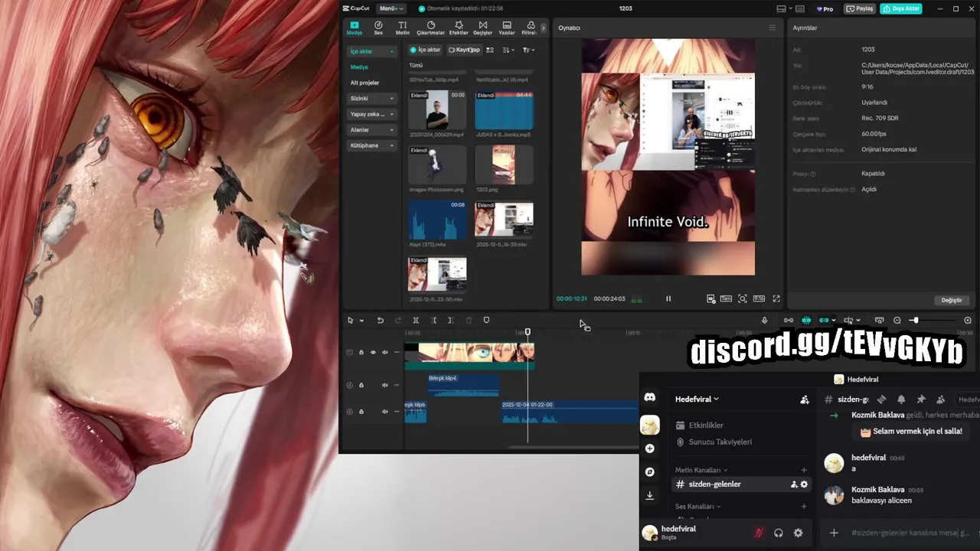The image size is (980, 551).
Task: Zoom in the timeline with plus icon
Action: pyautogui.click(x=968, y=321)
